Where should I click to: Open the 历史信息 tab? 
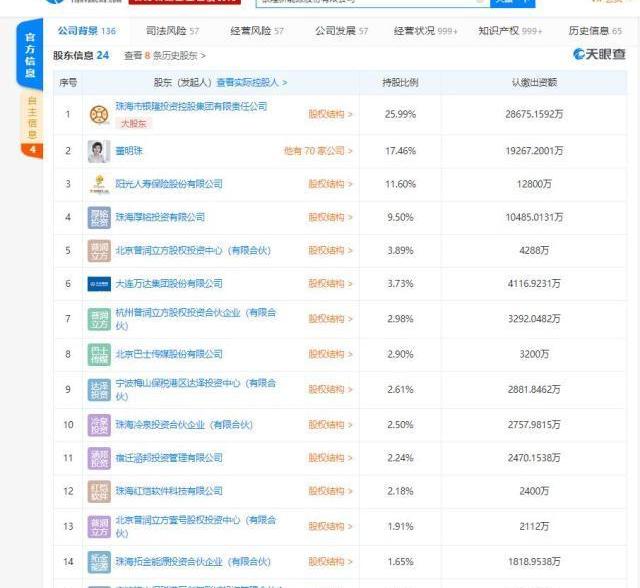click(595, 31)
